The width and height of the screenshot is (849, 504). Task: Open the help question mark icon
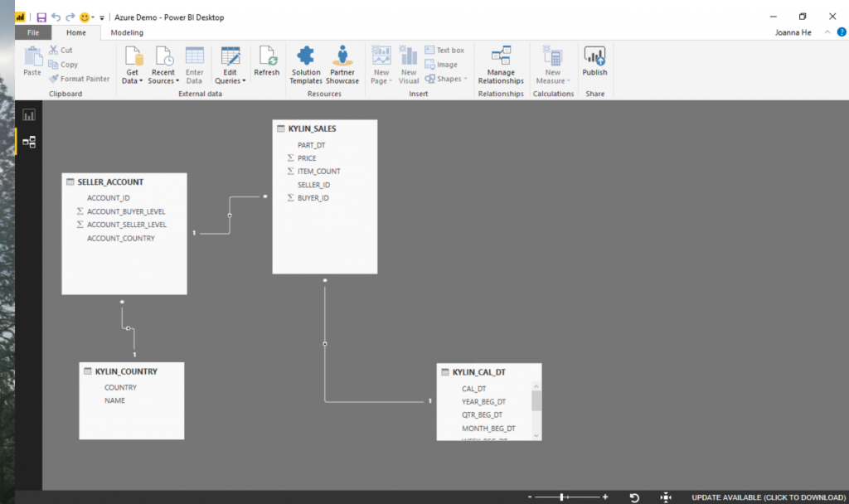[x=842, y=32]
